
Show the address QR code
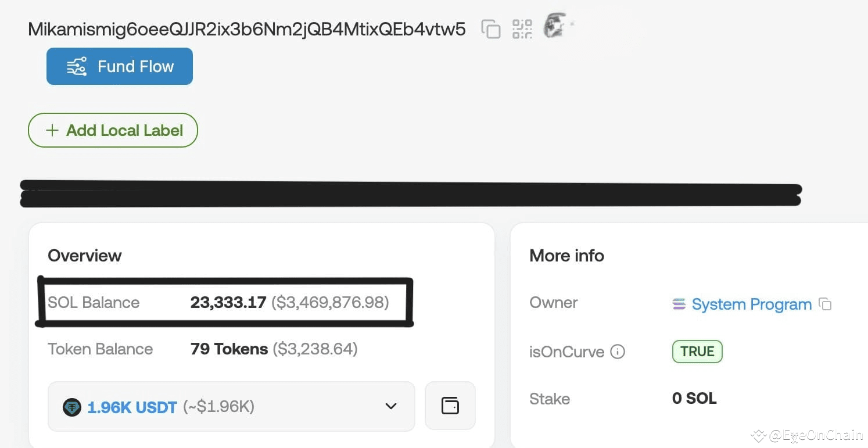(x=522, y=29)
